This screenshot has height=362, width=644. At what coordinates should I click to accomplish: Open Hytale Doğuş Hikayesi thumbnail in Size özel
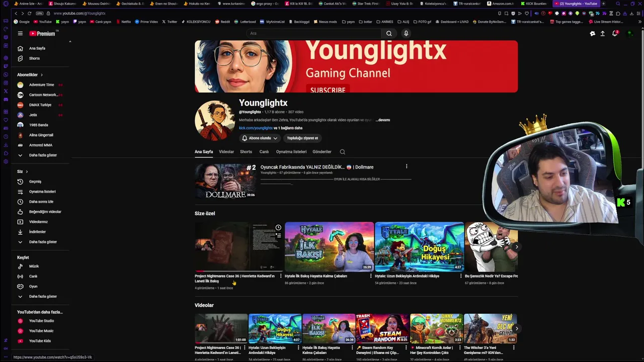(x=419, y=247)
